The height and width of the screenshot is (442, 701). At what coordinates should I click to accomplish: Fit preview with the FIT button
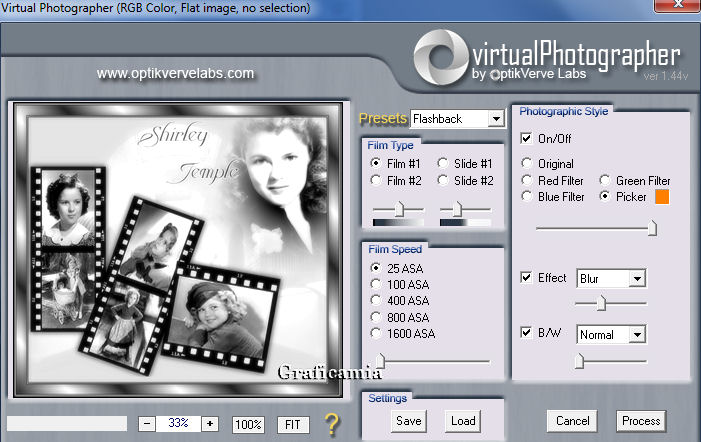tap(293, 424)
